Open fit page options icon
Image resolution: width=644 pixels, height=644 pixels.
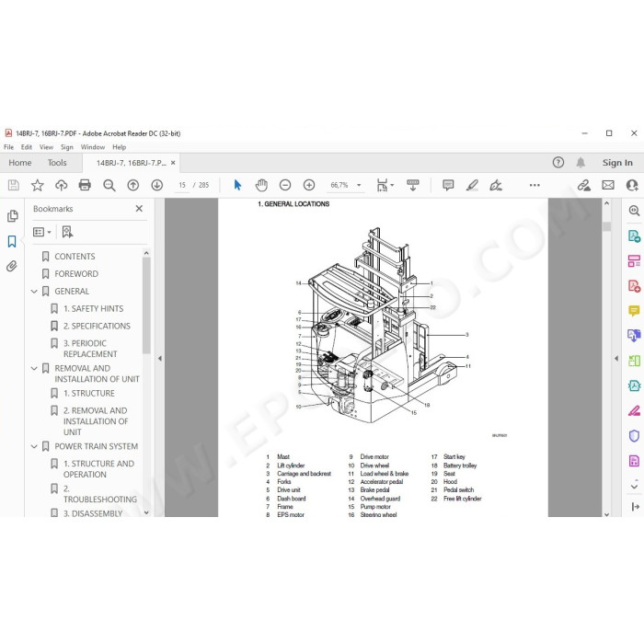pyautogui.click(x=385, y=185)
